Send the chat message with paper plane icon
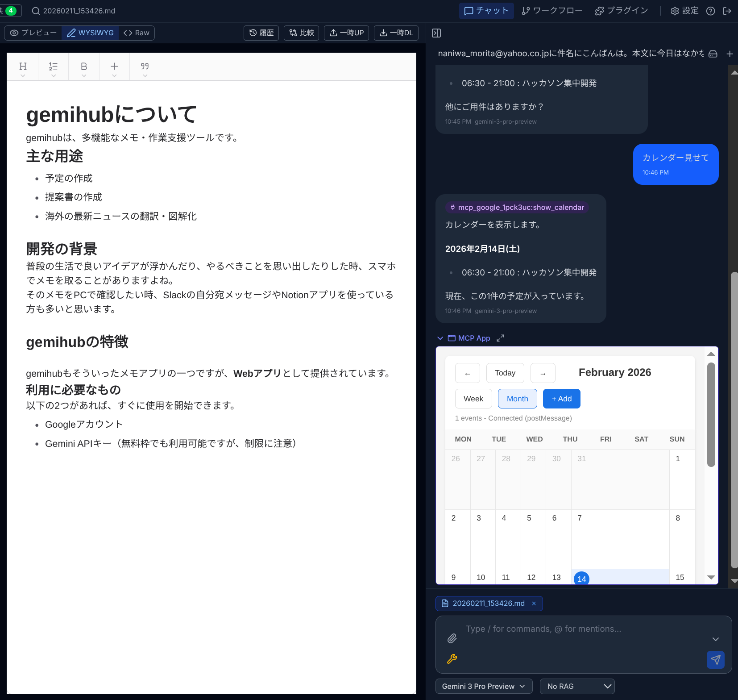 coord(715,659)
